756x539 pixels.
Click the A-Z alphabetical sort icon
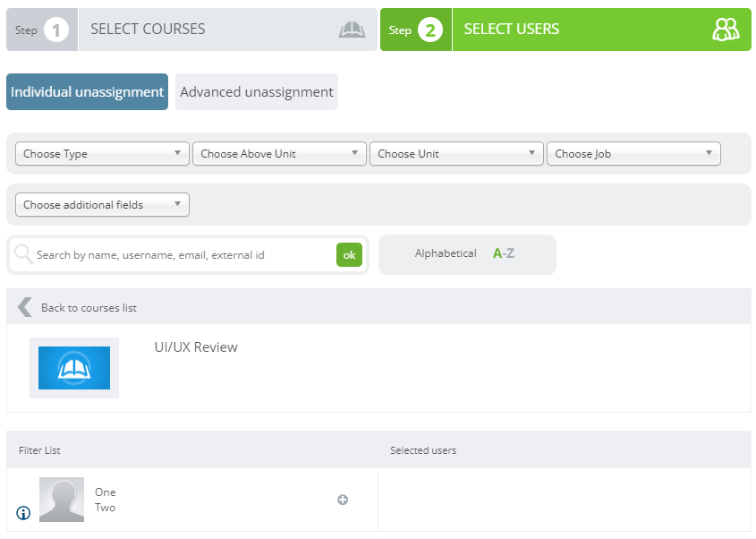coord(503,254)
